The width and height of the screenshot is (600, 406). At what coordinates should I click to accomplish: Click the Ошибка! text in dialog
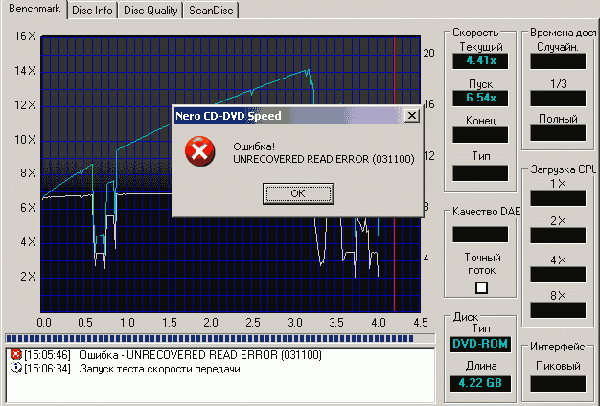coord(254,146)
